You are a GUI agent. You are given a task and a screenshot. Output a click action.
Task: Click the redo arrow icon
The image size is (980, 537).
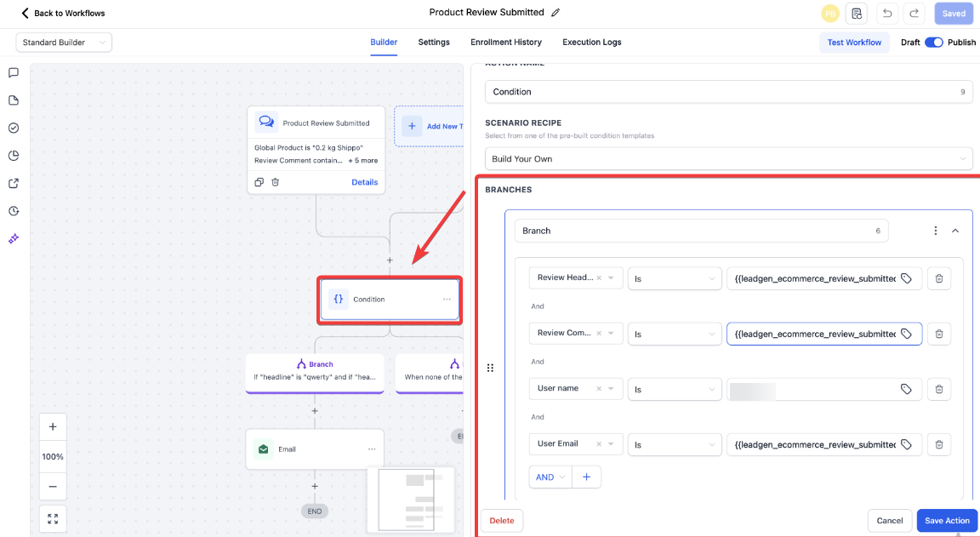[914, 14]
